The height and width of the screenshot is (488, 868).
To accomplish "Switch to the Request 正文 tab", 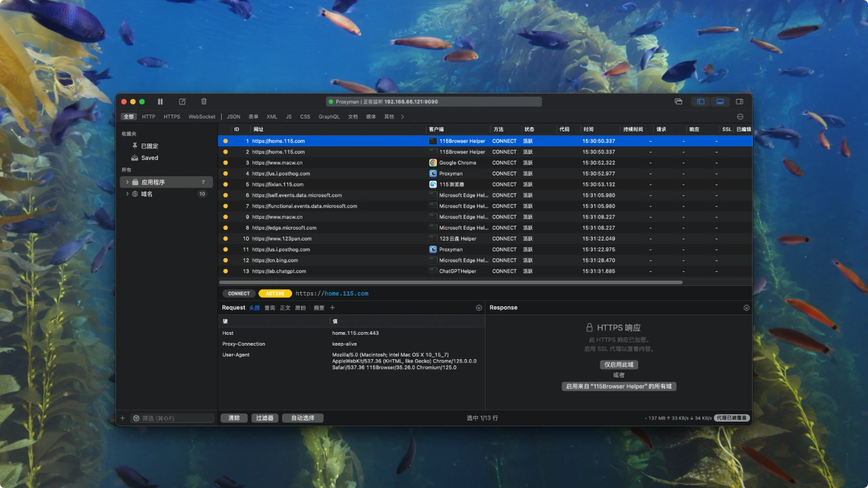I will [285, 308].
